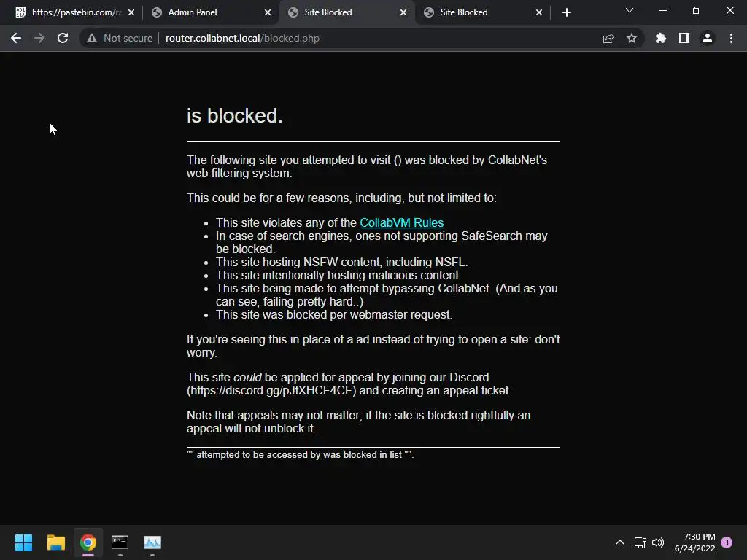Close the Admin Panel tab
The width and height of the screenshot is (747, 560).
coord(268,12)
